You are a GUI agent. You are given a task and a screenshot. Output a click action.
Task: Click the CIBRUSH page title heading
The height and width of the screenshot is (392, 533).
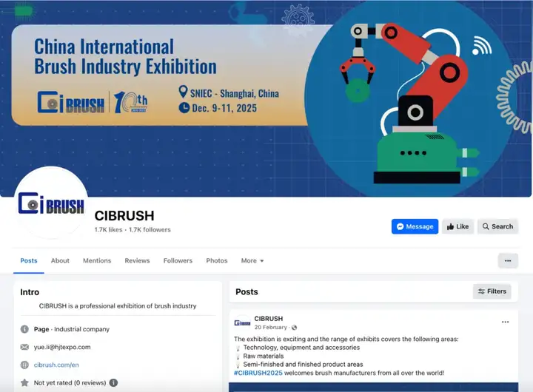coord(124,216)
